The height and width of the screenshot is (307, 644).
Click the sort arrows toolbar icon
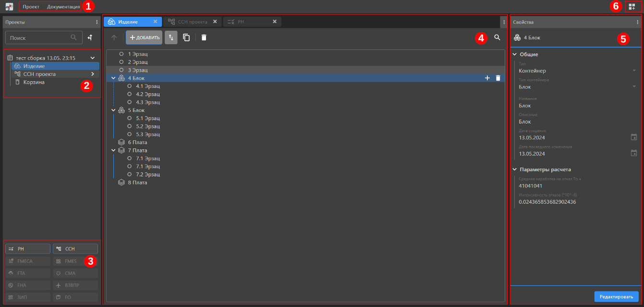coord(171,37)
